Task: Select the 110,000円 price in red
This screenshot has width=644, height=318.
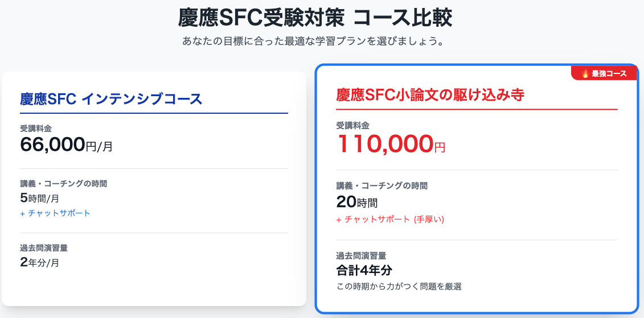Action: click(391, 144)
